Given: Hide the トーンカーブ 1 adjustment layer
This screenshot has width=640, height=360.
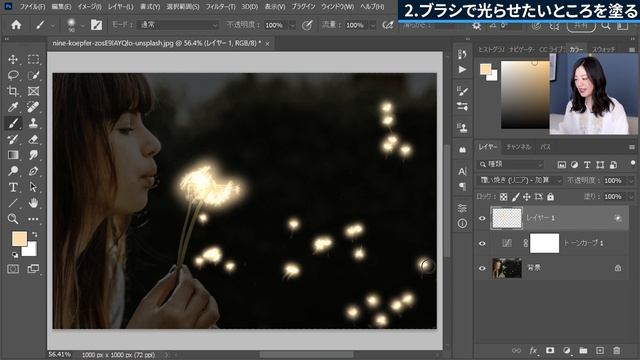Looking at the screenshot, I should [x=482, y=243].
